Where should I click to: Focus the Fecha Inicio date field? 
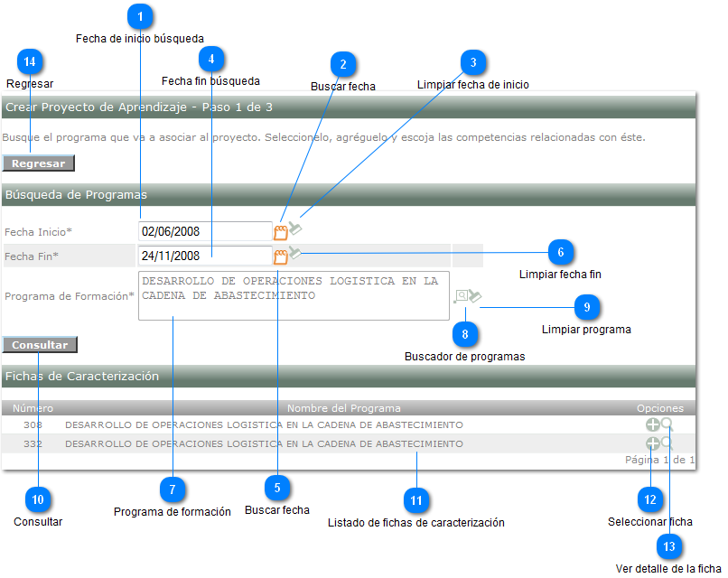(205, 231)
